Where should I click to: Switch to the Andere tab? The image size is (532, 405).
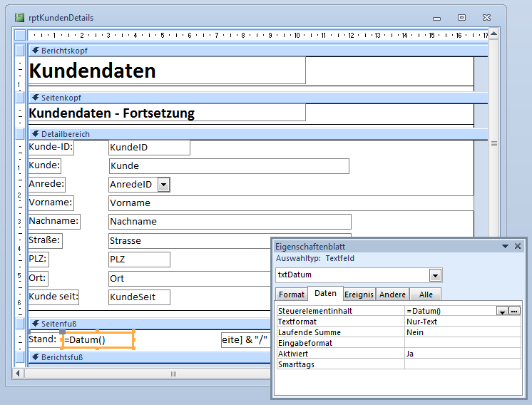click(x=392, y=294)
